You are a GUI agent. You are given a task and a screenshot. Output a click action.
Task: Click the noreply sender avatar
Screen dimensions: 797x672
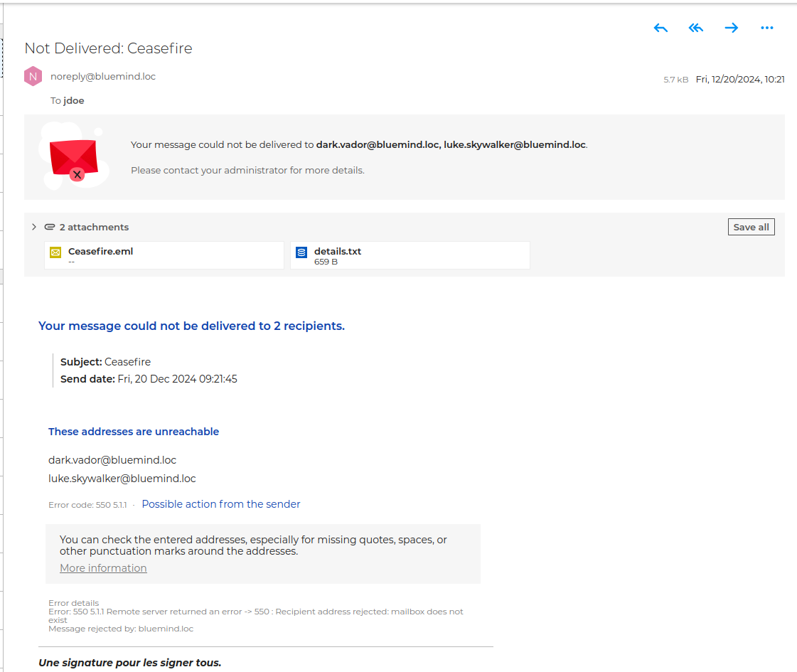(x=33, y=76)
